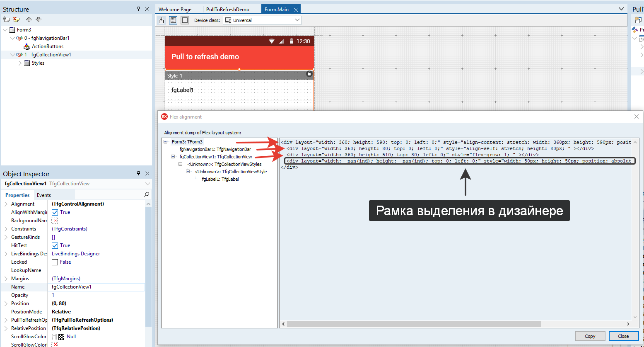Expand the Constraints property
644x347 pixels.
pos(6,229)
